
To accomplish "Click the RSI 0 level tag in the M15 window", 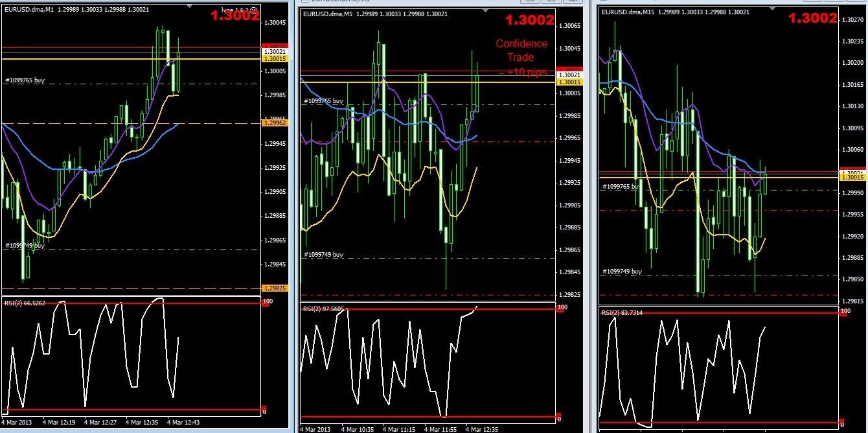I will [x=842, y=422].
